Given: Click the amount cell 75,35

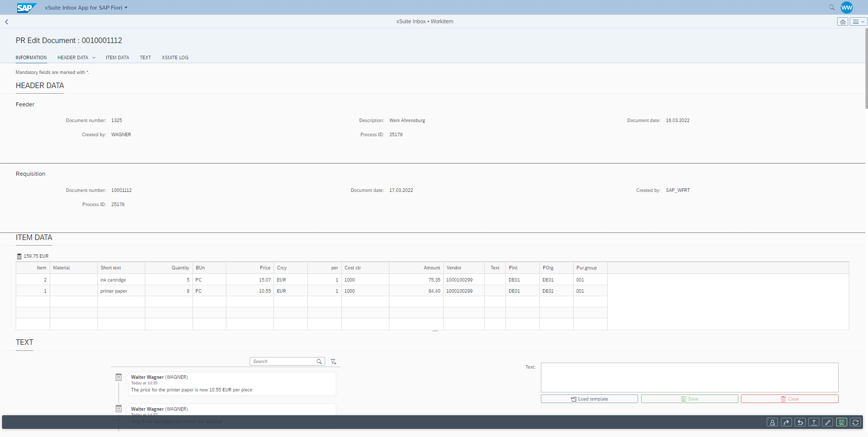Looking at the screenshot, I should (x=416, y=280).
